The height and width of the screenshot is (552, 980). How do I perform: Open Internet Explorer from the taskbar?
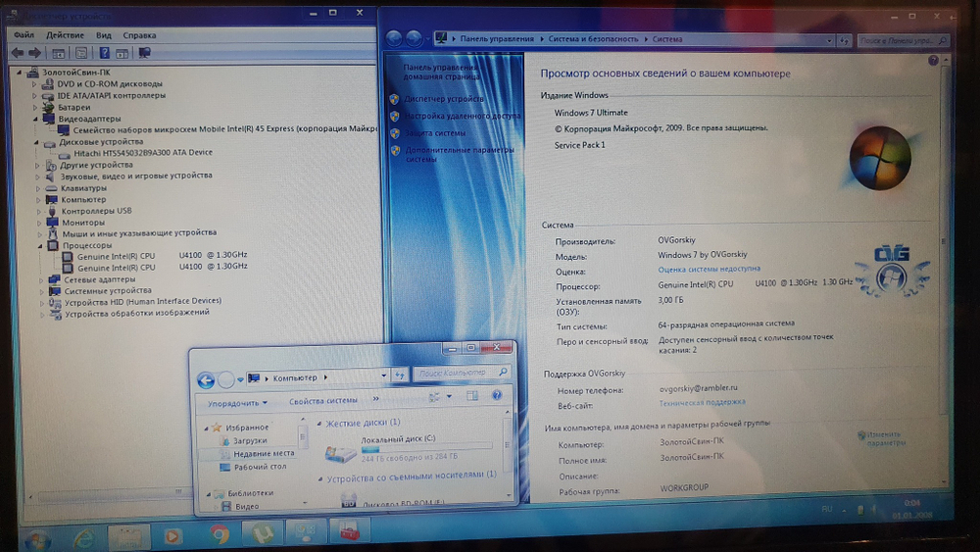pos(83,536)
